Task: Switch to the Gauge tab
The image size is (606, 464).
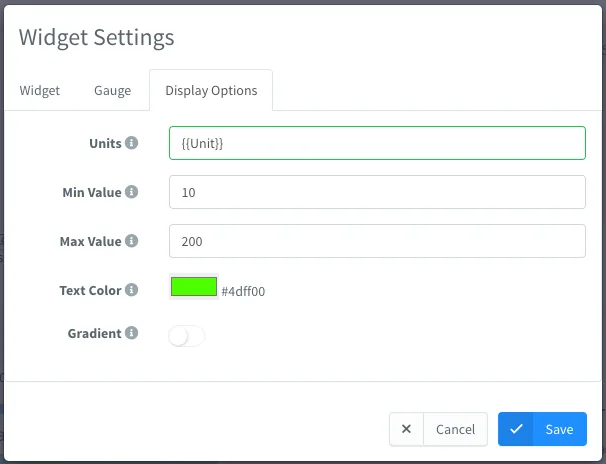Action: click(x=112, y=90)
